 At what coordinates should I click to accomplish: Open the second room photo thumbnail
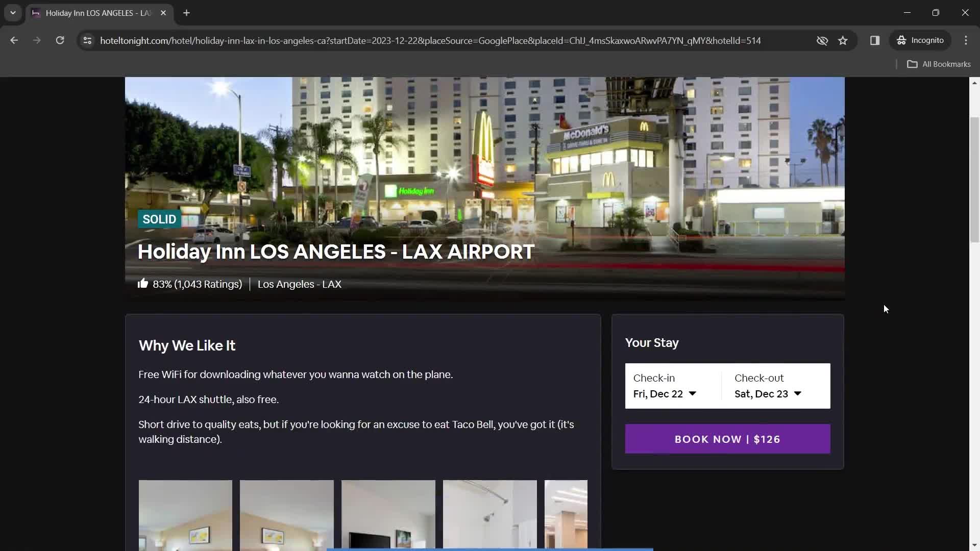tap(287, 515)
